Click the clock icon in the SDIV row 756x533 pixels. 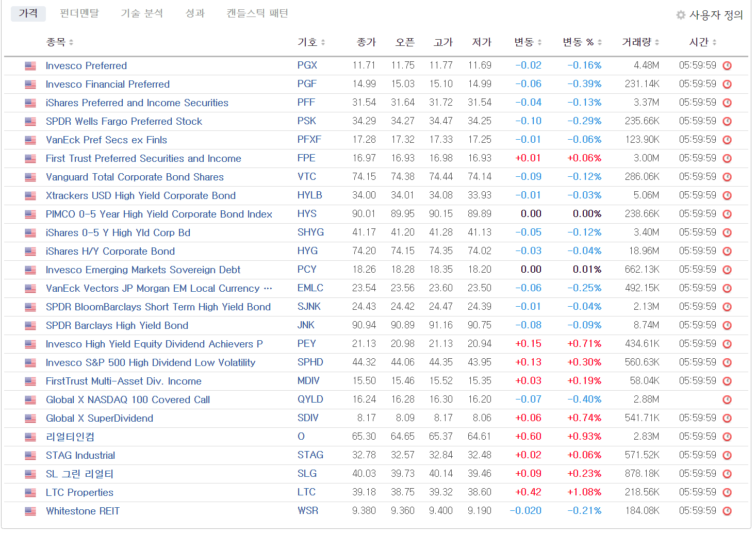pos(727,419)
